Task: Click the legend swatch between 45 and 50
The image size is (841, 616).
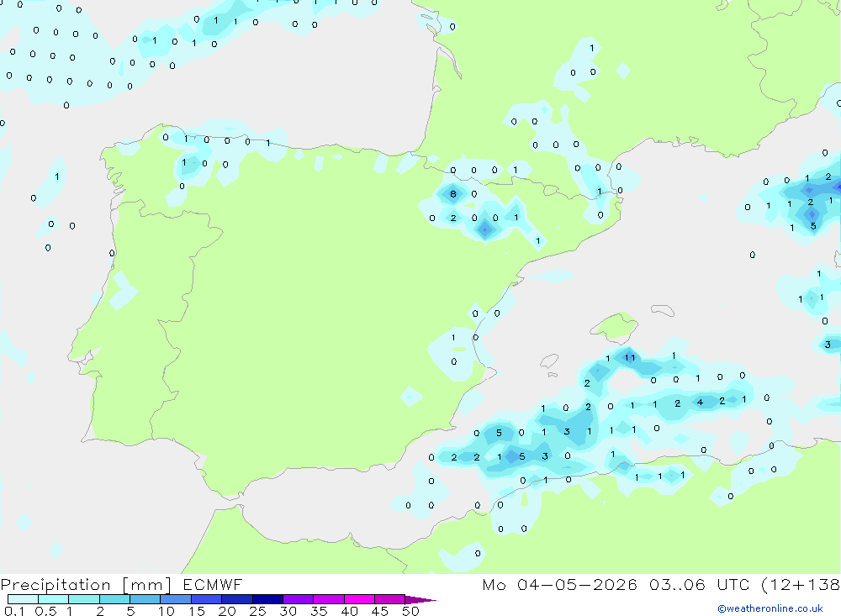Action: click(x=389, y=599)
